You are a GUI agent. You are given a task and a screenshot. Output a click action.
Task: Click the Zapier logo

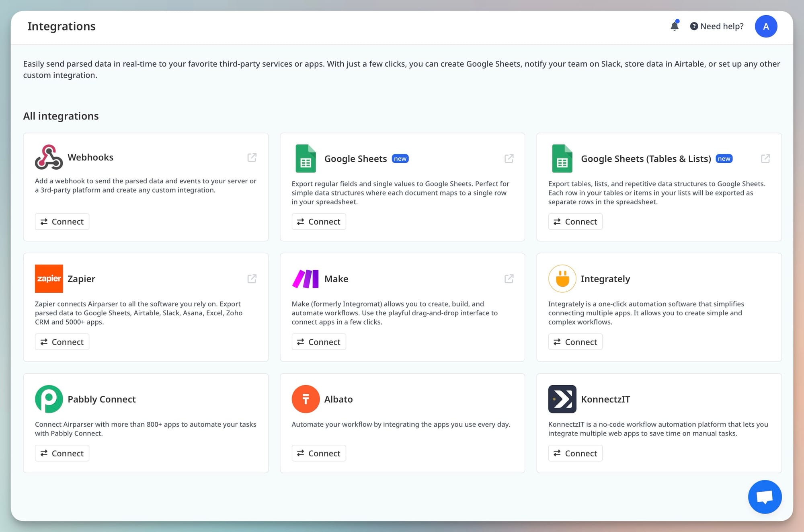[x=49, y=279]
